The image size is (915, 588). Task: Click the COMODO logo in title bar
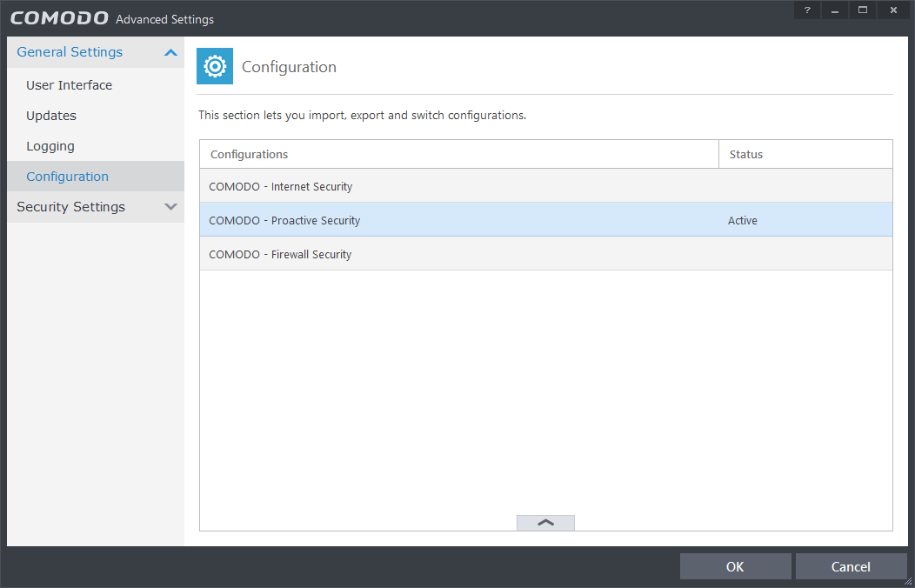[59, 18]
